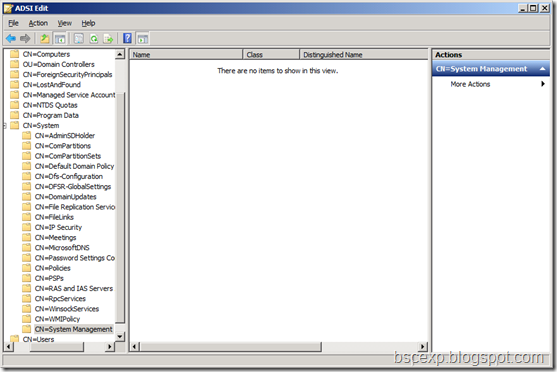Click the tree pane vertical scrollbar thumb

pos(120,208)
